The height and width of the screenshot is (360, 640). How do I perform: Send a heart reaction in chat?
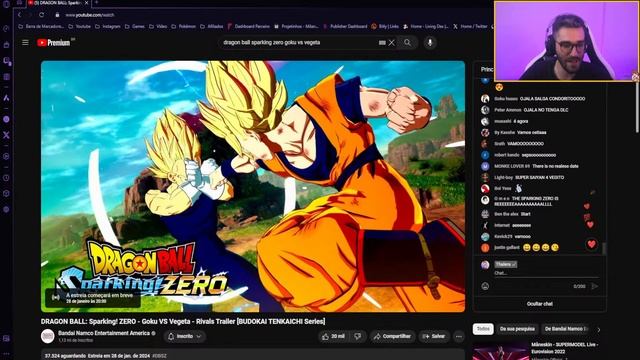pyautogui.click(x=591, y=244)
